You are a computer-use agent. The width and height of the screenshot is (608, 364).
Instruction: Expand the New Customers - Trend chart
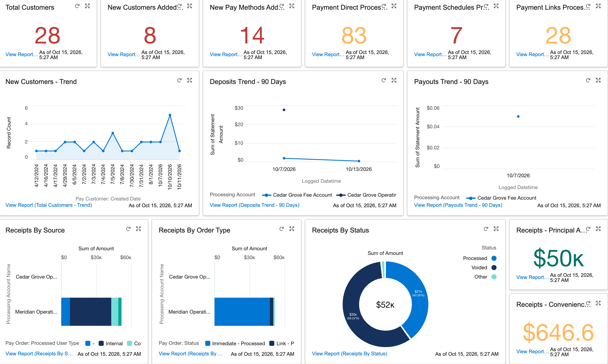tap(190, 80)
